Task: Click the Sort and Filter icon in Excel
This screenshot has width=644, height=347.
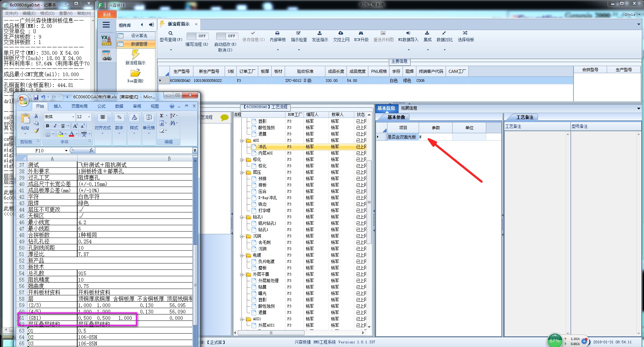Action: point(172,115)
